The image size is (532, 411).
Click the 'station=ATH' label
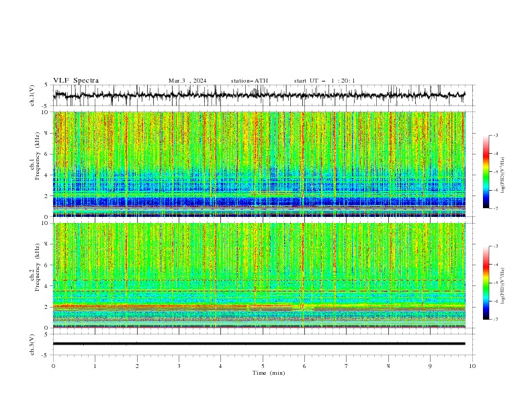coord(249,81)
